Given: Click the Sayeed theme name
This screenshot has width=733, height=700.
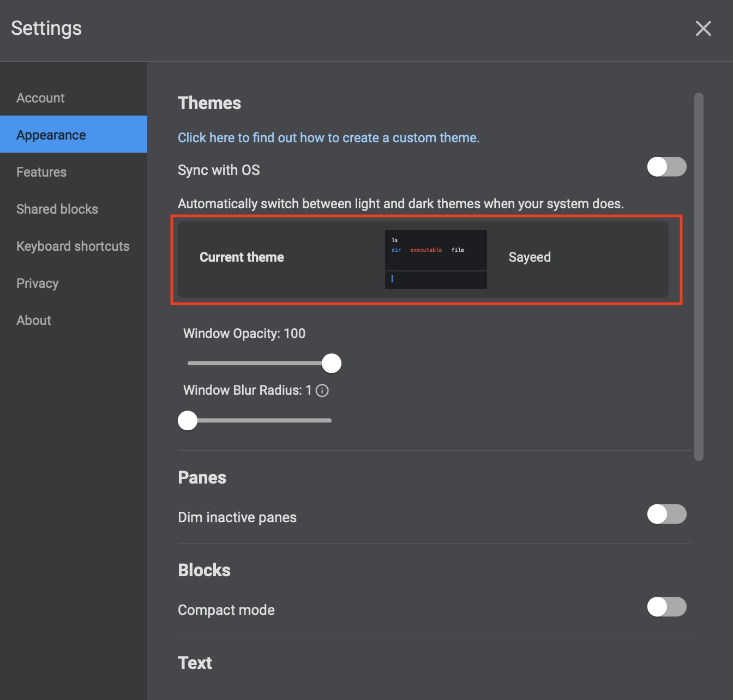Looking at the screenshot, I should click(530, 257).
